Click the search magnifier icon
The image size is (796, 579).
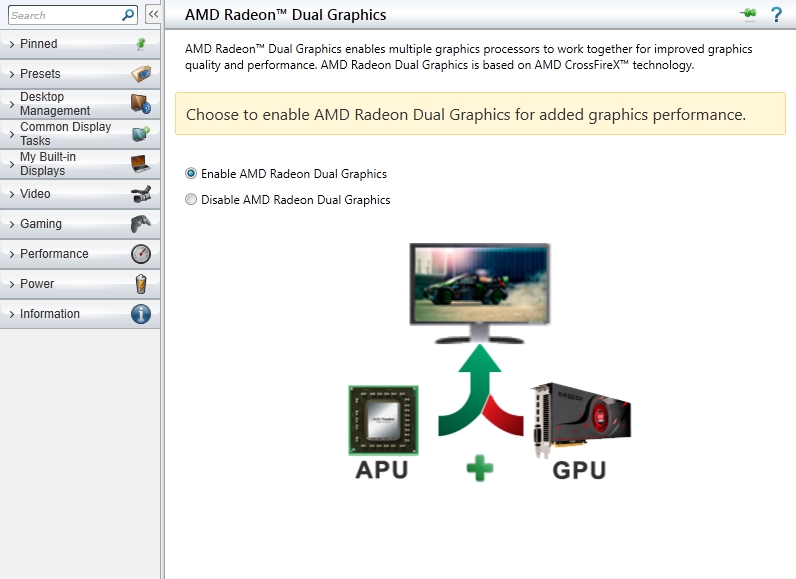128,15
